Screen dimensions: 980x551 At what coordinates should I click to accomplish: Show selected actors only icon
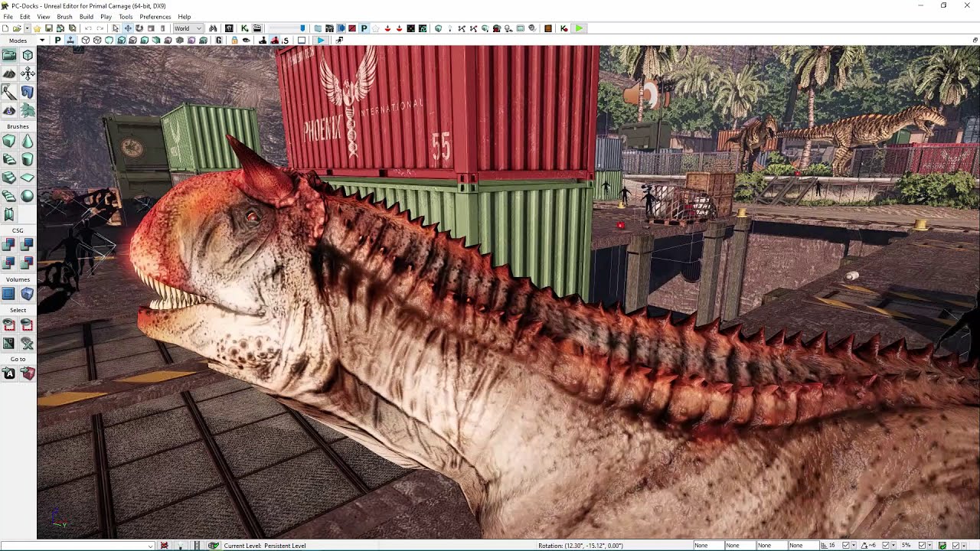coord(9,325)
